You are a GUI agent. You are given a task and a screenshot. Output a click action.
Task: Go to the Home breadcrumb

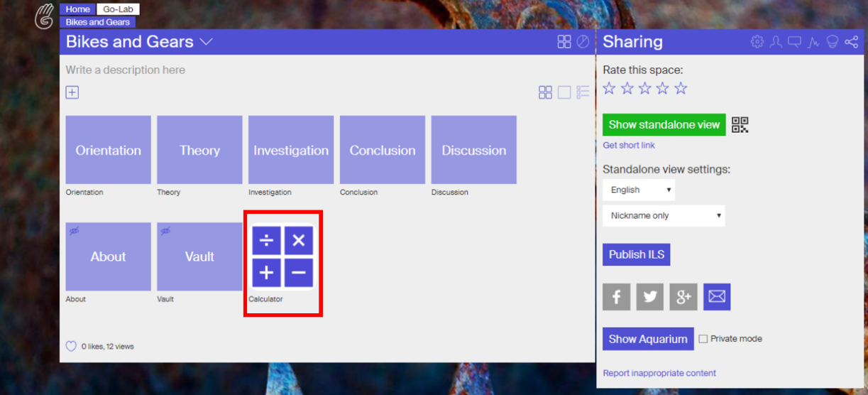point(78,9)
